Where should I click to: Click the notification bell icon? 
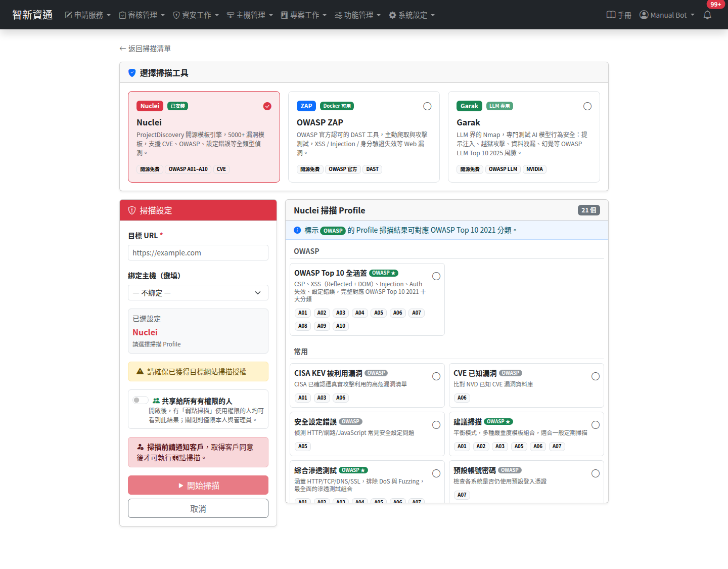(x=707, y=15)
